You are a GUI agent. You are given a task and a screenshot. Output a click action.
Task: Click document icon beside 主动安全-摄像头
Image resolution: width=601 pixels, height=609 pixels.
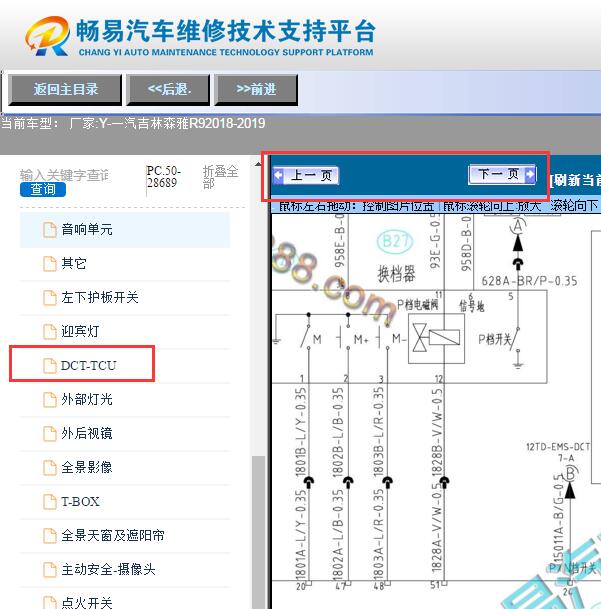pyautogui.click(x=49, y=569)
